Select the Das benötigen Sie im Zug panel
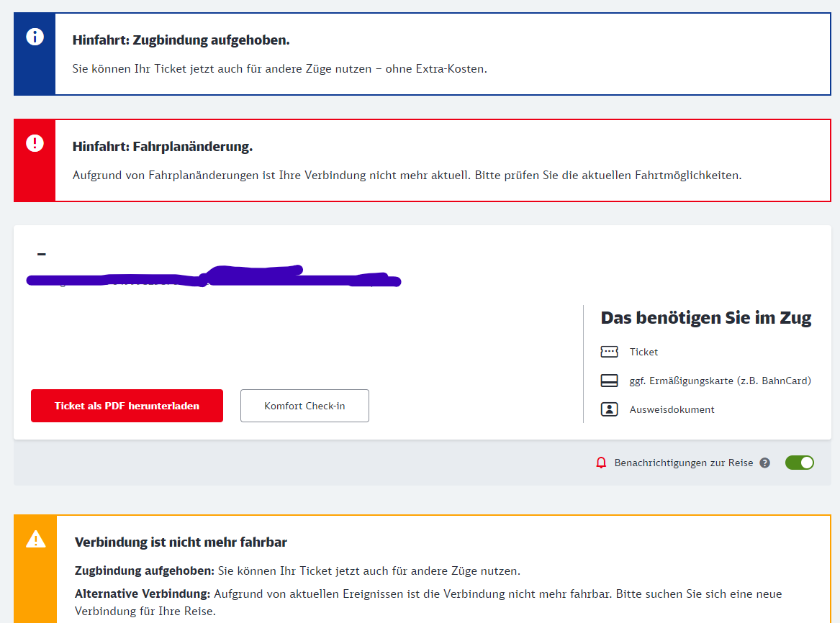Viewport: 840px width, 623px height. (706, 317)
